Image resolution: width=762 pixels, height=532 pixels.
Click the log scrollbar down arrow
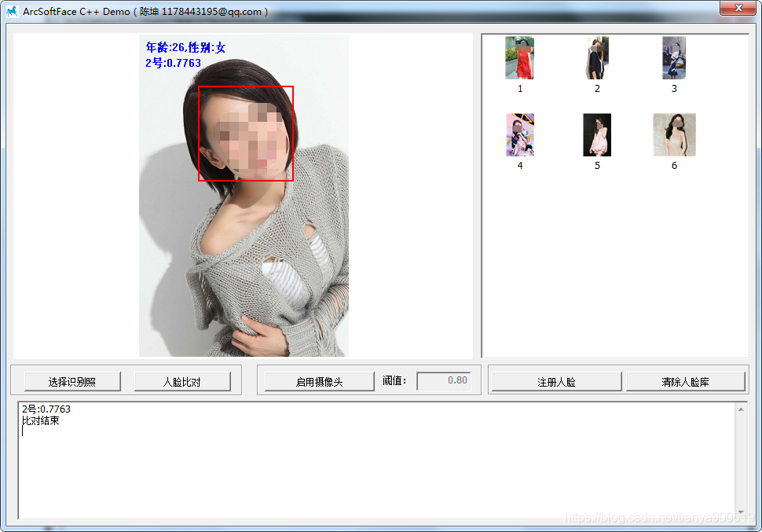741,512
